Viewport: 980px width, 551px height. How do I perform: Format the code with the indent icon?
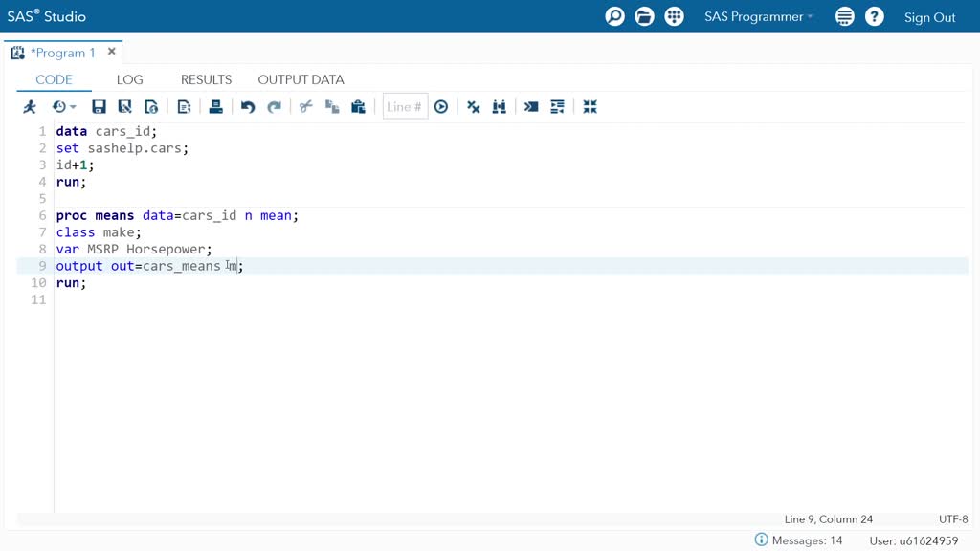click(558, 107)
